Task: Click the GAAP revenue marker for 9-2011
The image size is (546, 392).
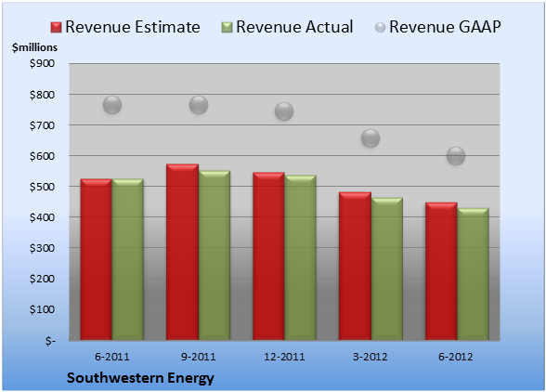Action: click(199, 105)
